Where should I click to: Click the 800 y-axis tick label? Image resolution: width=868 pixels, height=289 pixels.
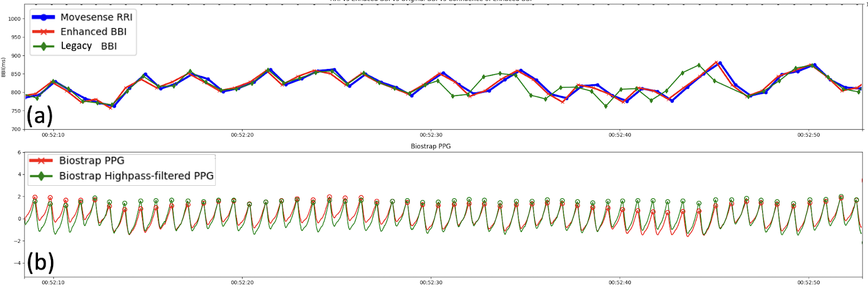coord(16,93)
